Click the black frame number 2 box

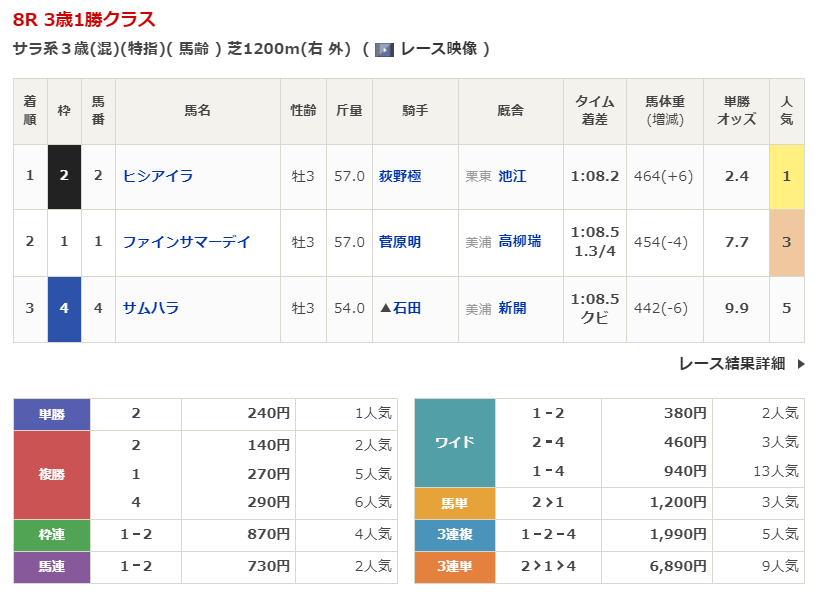pos(64,176)
